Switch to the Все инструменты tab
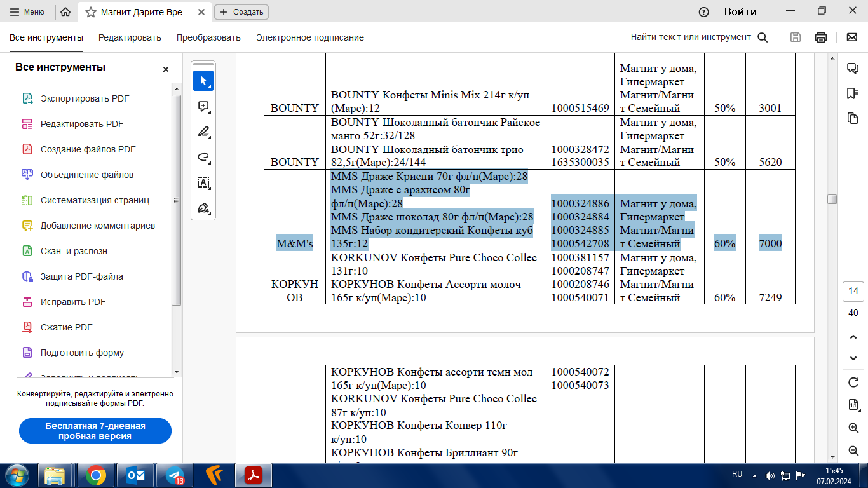Viewport: 868px width, 488px height. click(x=46, y=37)
